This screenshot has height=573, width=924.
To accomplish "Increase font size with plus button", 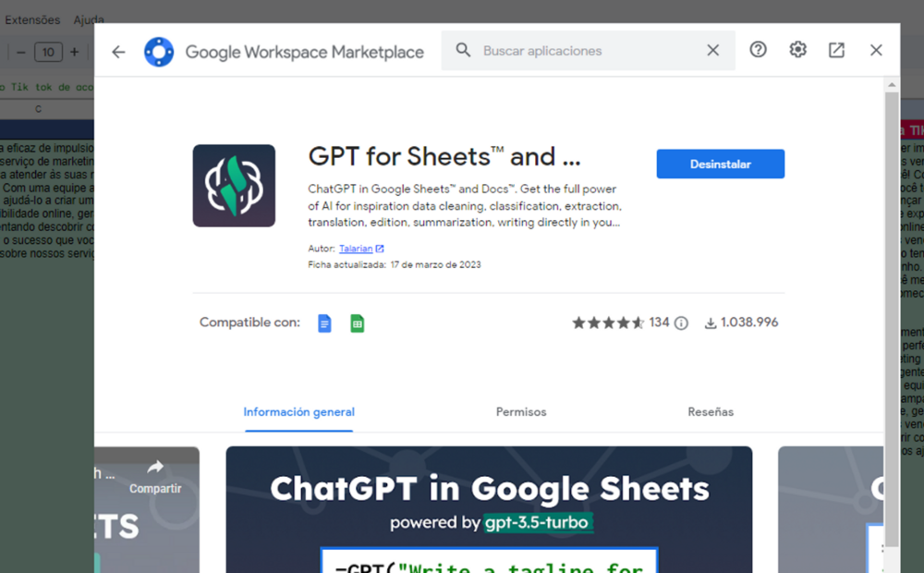I will [74, 52].
